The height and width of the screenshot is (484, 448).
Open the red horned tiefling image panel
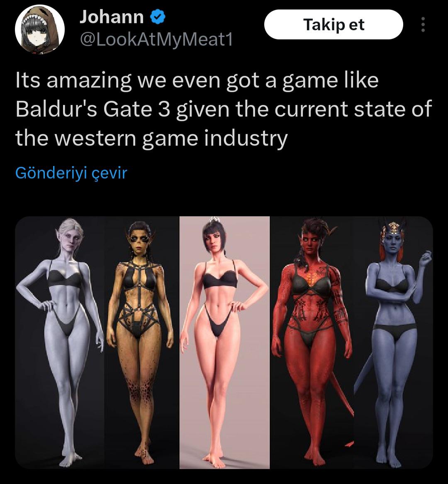(312, 342)
